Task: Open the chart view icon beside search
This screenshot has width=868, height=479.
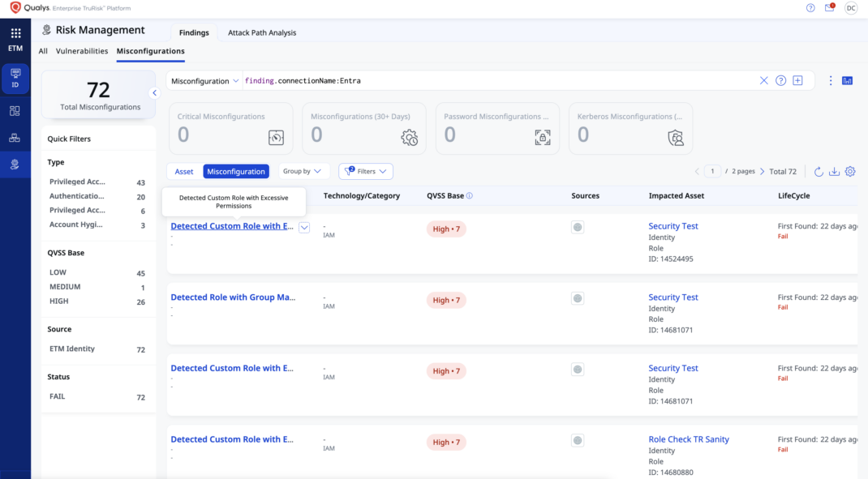Action: coord(848,81)
